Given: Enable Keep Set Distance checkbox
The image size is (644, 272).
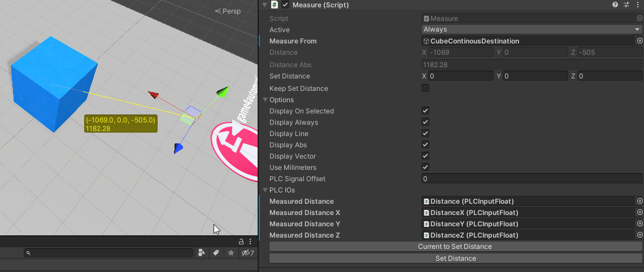Looking at the screenshot, I should tap(425, 89).
